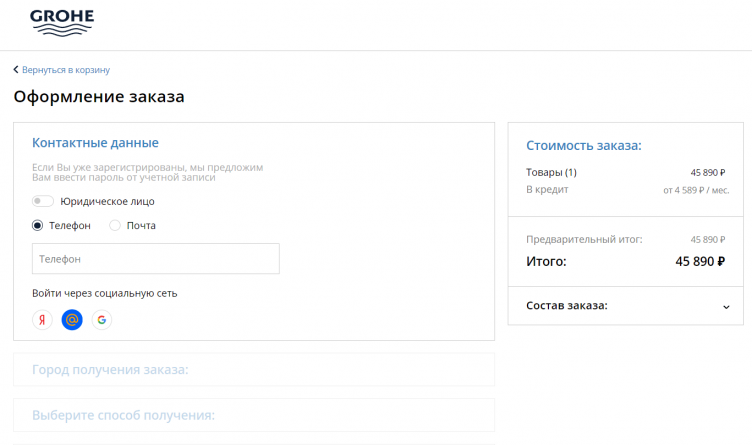This screenshot has width=752, height=445.
Task: Select the Телефон radio button
Action: [x=38, y=225]
